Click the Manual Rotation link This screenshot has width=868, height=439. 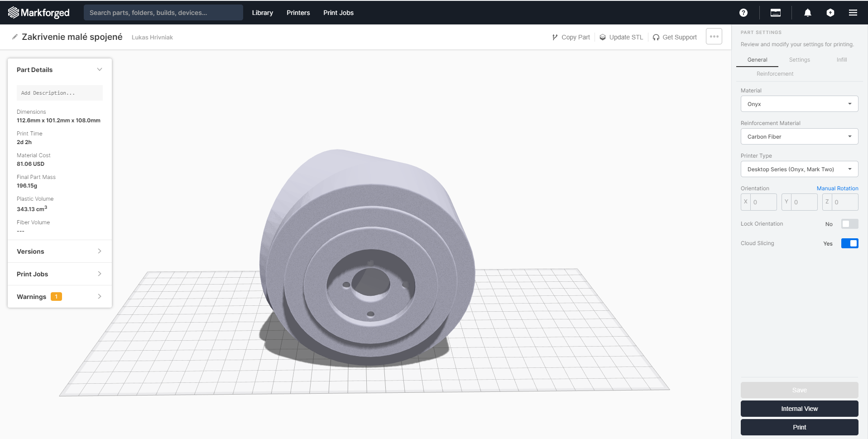(837, 188)
